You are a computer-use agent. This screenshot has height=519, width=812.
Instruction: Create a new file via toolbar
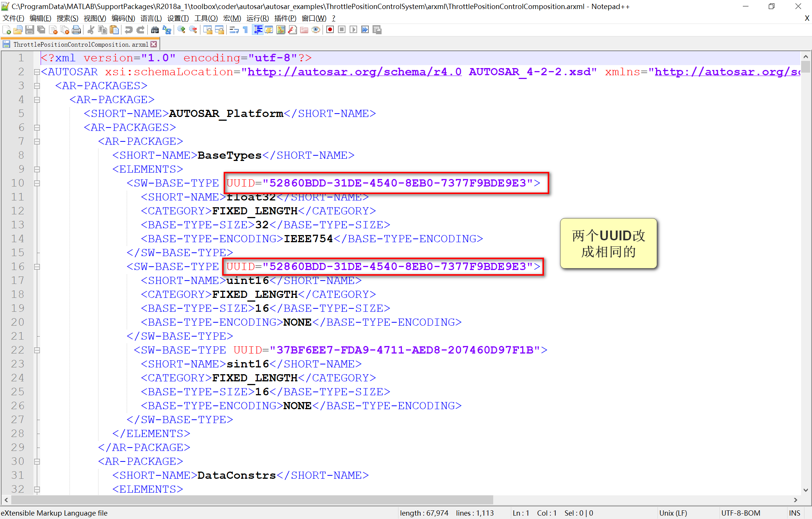pyautogui.click(x=6, y=30)
